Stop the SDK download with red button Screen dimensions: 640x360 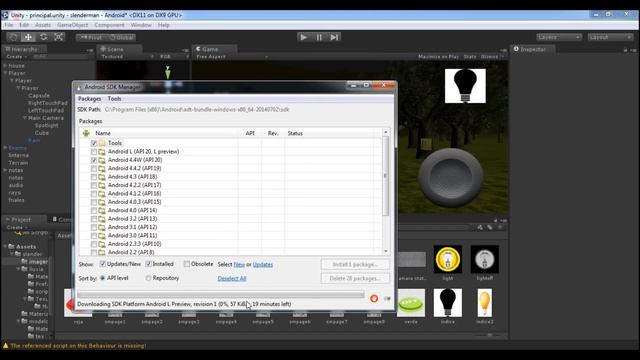(373, 298)
